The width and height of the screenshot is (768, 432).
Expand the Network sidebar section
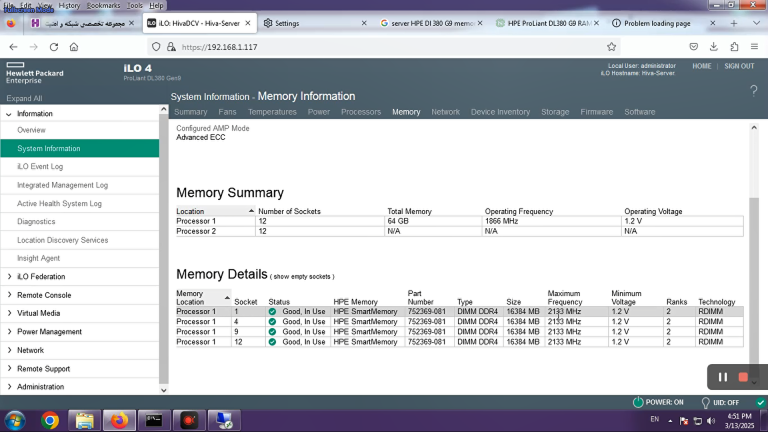pyautogui.click(x=9, y=350)
